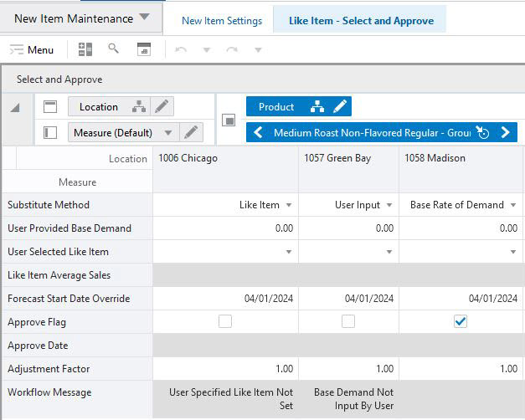Select the User Provided Base Demand row header
The height and width of the screenshot is (420, 525).
coord(77,228)
